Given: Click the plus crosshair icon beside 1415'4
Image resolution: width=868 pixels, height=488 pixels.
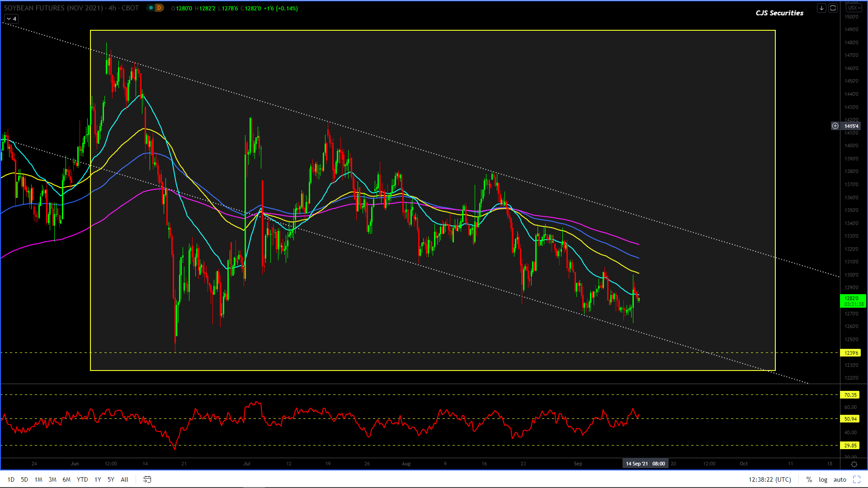Looking at the screenshot, I should tap(835, 126).
